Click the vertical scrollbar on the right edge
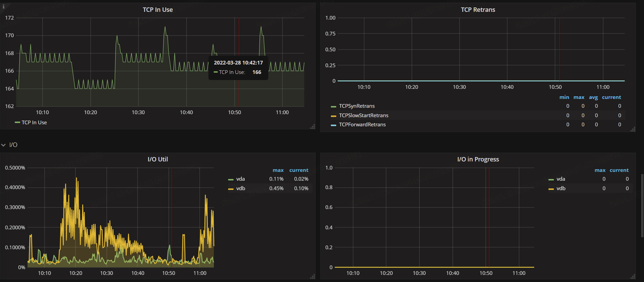Viewport: 644px width, 282px height. [642, 206]
